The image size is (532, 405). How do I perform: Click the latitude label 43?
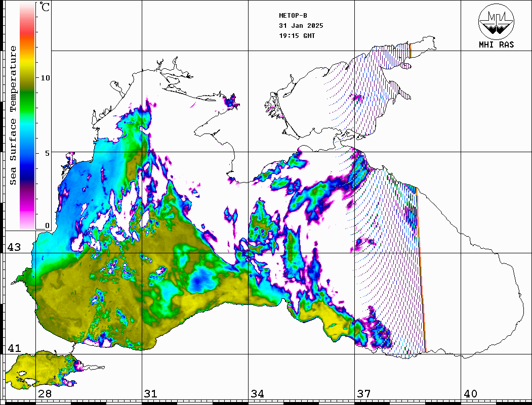pos(13,247)
